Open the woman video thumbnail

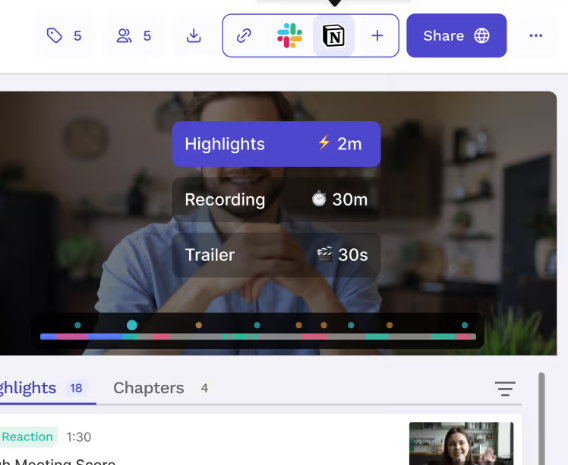tap(461, 443)
